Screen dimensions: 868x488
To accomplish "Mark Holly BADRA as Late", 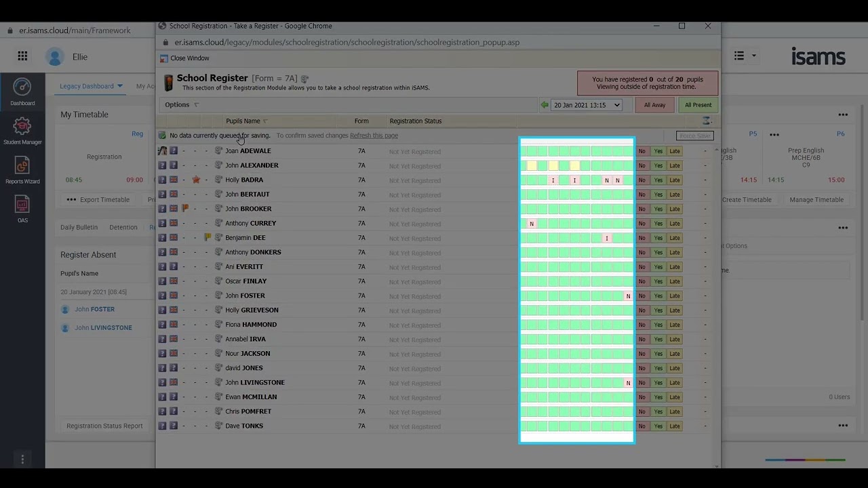I will (675, 180).
